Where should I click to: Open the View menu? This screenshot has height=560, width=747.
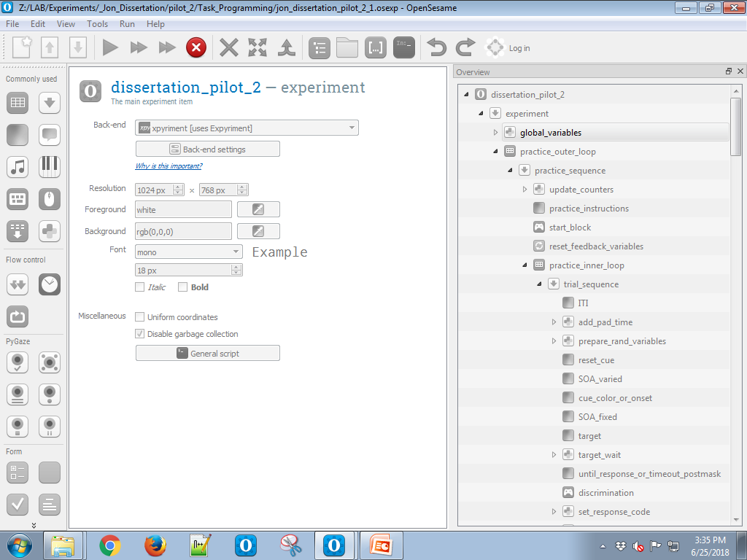pos(66,24)
